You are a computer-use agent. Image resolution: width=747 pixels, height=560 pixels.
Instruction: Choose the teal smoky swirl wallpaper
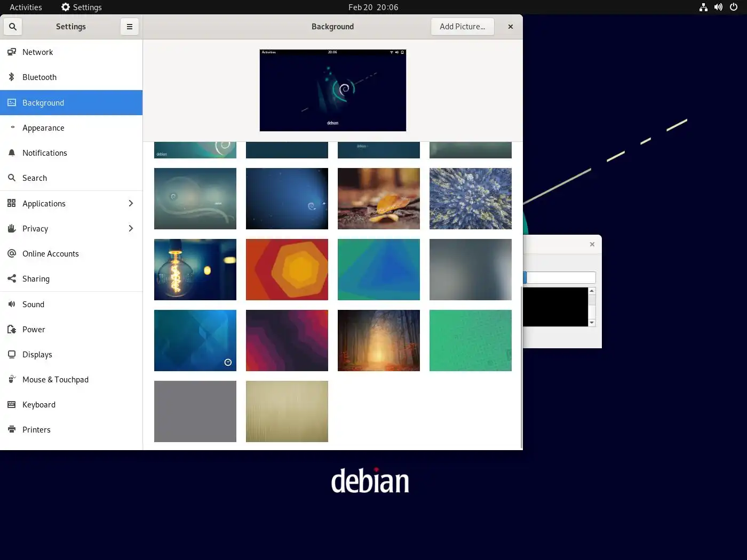[x=195, y=198]
